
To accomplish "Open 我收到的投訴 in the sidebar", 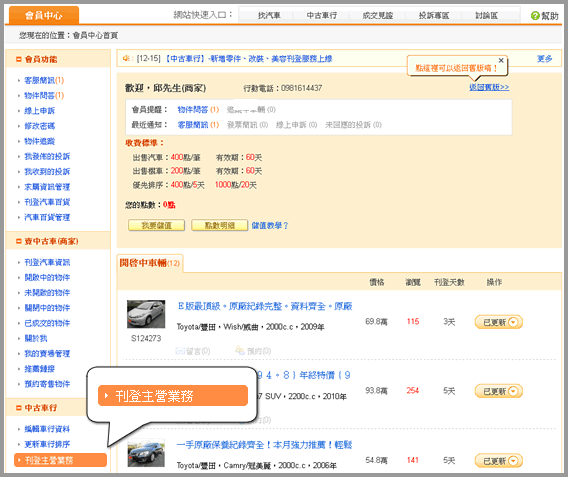I will click(47, 171).
